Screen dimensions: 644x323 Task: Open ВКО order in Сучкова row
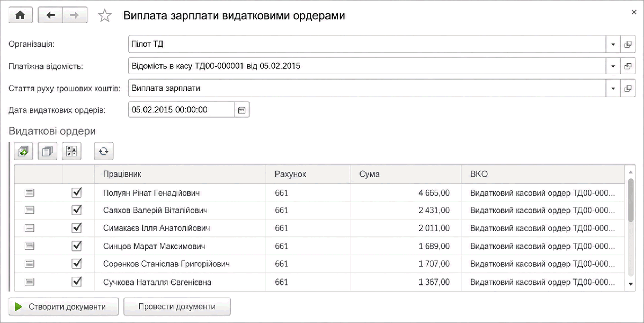(x=543, y=282)
